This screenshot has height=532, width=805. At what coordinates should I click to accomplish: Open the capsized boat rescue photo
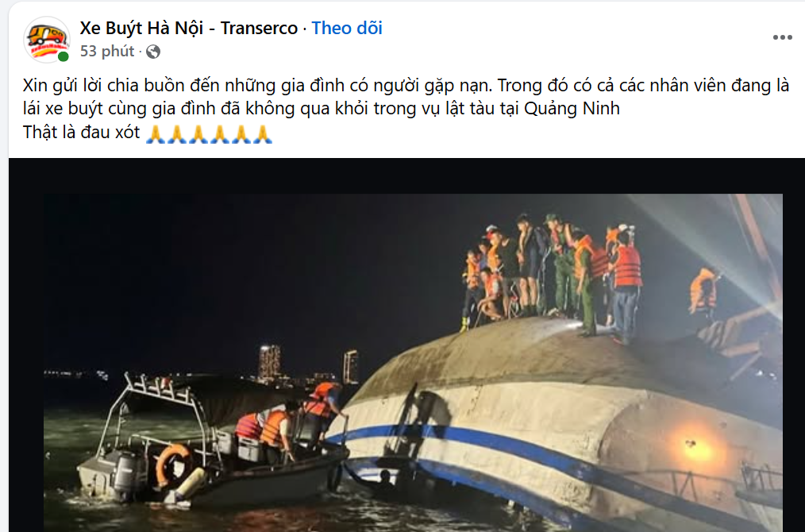point(413,363)
